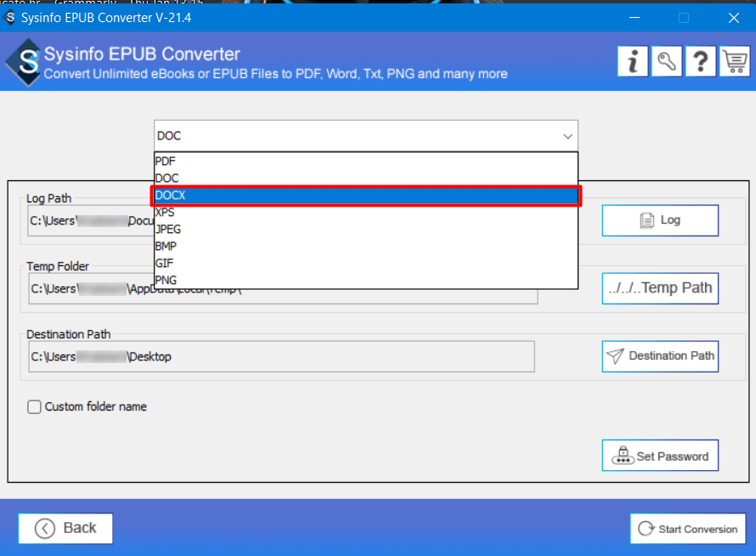Choose DOCX in the format list
The height and width of the screenshot is (556, 756).
pos(366,196)
